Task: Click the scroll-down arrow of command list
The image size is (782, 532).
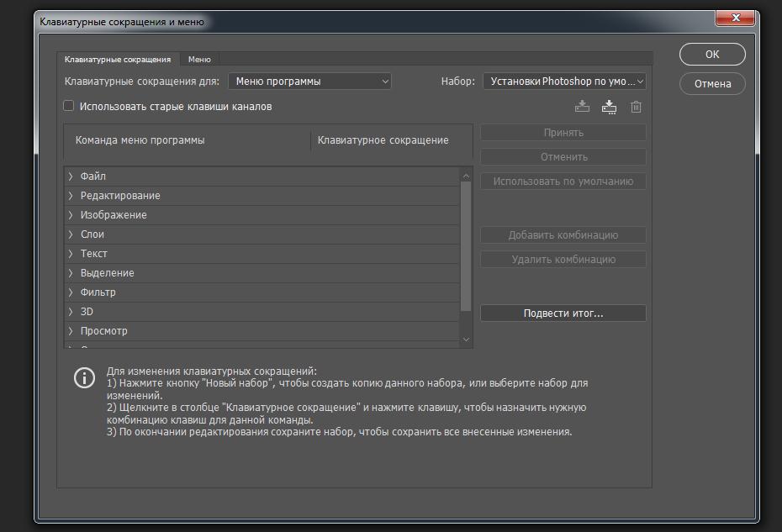Action: (x=466, y=340)
